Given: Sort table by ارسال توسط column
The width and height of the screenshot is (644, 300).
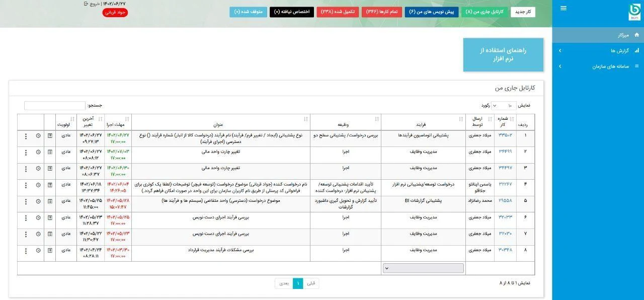Looking at the screenshot, I should pyautogui.click(x=480, y=122).
